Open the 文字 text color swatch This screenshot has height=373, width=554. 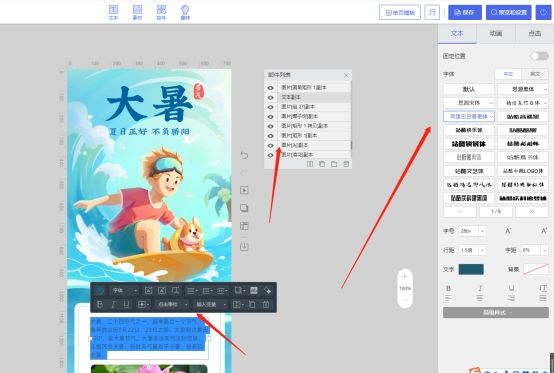[x=471, y=269]
